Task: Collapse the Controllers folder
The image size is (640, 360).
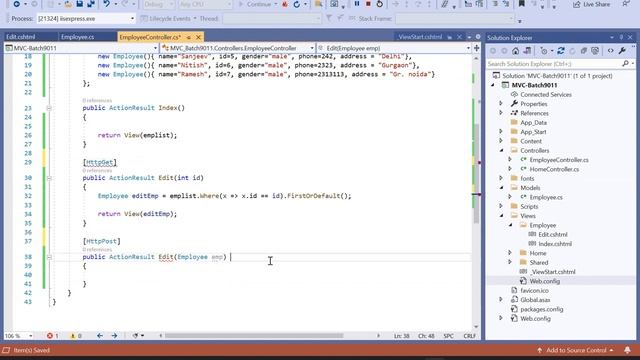Action: pos(502,151)
